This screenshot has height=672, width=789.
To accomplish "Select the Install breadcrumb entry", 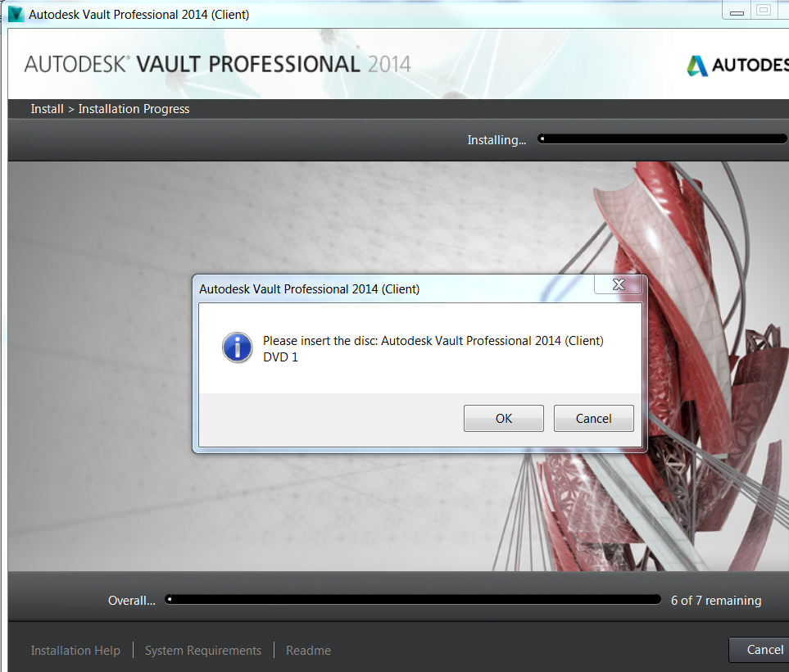I will pyautogui.click(x=47, y=108).
